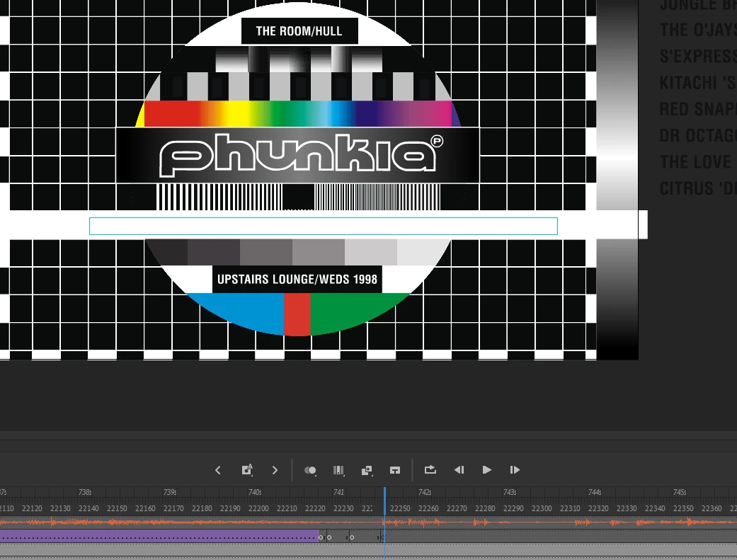Image resolution: width=737 pixels, height=560 pixels.
Task: Select the rainbow colour bar on stage
Action: (x=298, y=113)
